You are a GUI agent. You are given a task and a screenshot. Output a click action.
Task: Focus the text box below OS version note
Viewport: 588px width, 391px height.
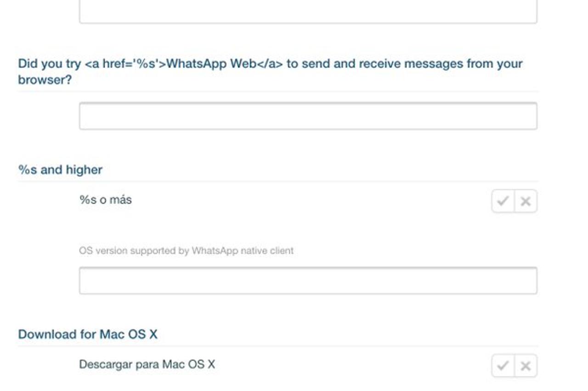308,280
